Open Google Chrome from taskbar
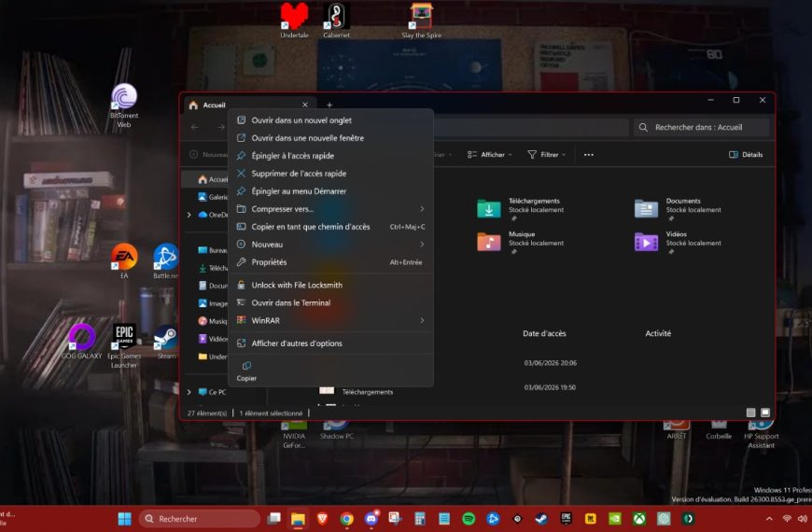Image resolution: width=812 pixels, height=532 pixels. [x=346, y=519]
